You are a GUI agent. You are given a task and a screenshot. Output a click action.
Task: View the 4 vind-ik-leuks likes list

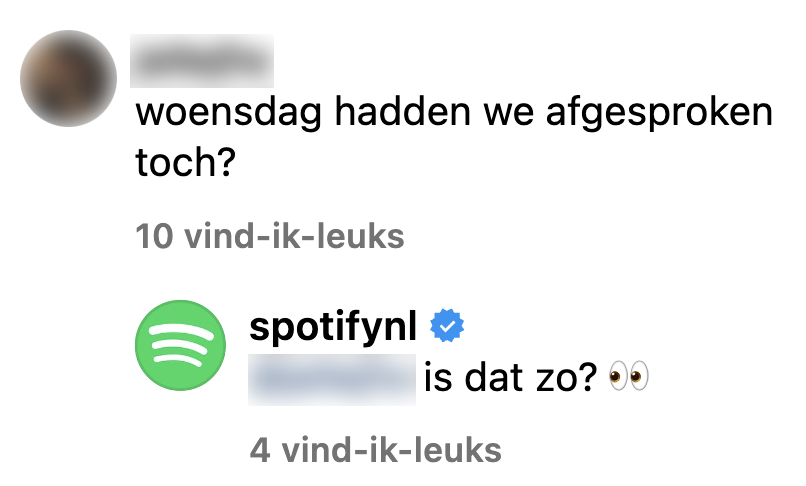(375, 450)
